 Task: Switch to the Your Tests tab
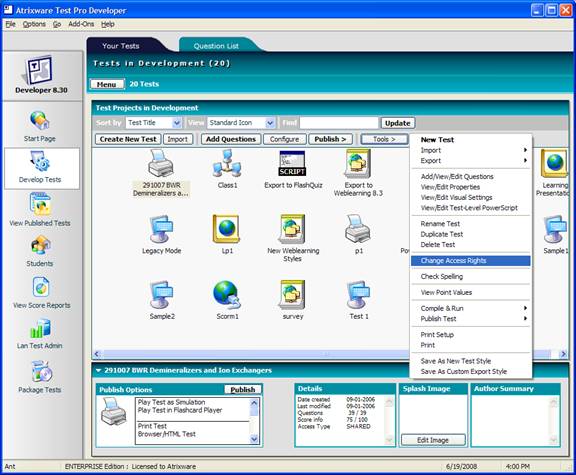click(121, 46)
